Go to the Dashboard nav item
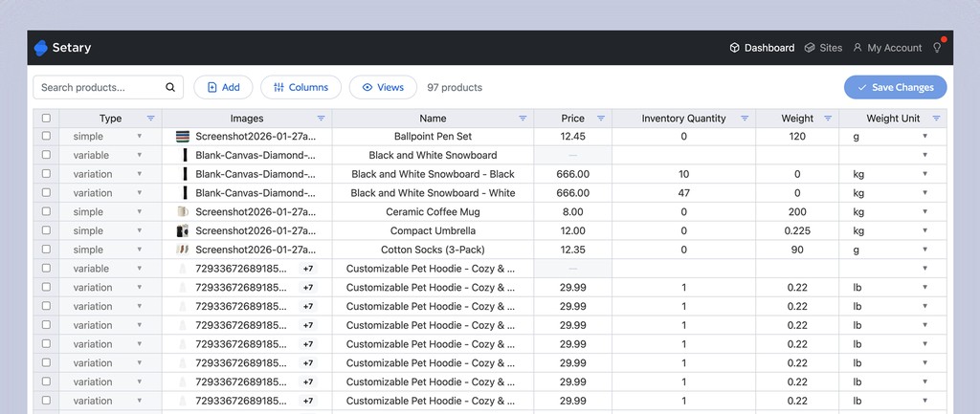Viewport: 980px width, 414px height. coord(762,48)
